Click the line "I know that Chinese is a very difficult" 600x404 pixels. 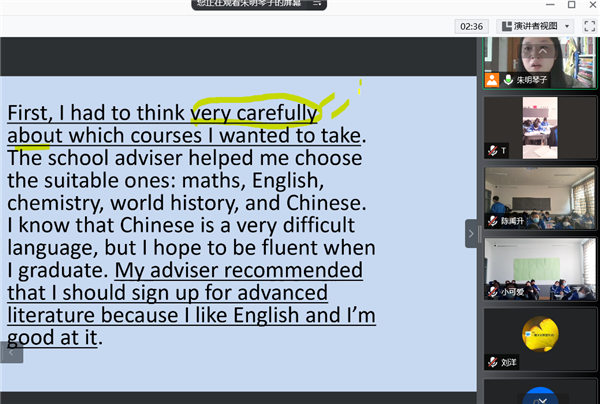pyautogui.click(x=181, y=225)
